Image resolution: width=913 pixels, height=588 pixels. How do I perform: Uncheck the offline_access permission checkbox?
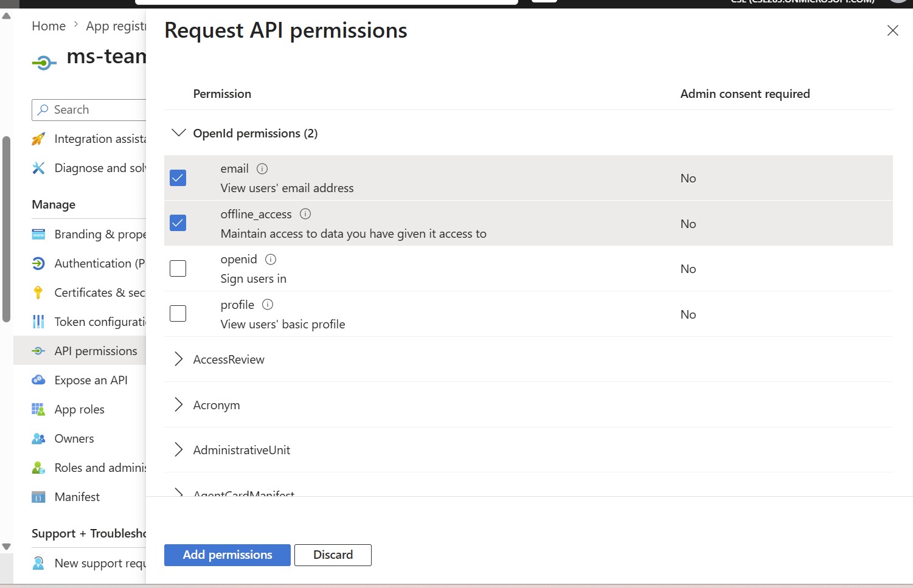178,223
